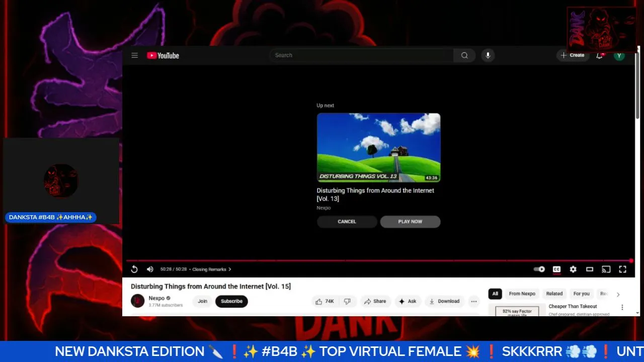Image resolution: width=644 pixels, height=362 pixels.
Task: Mute the video volume speaker icon
Action: tap(150, 269)
